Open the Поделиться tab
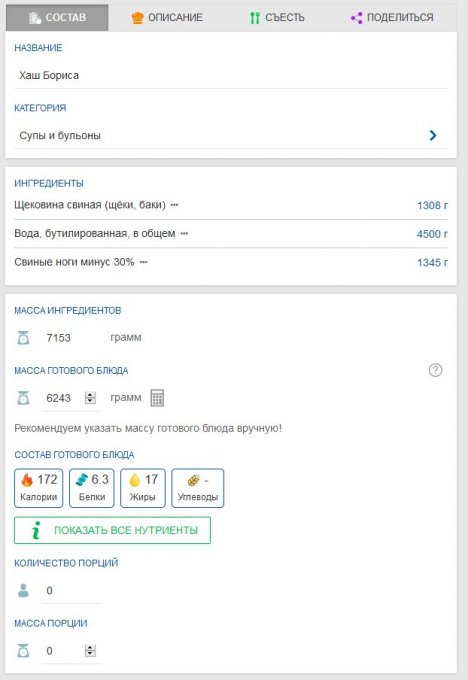The width and height of the screenshot is (468, 680). [392, 17]
